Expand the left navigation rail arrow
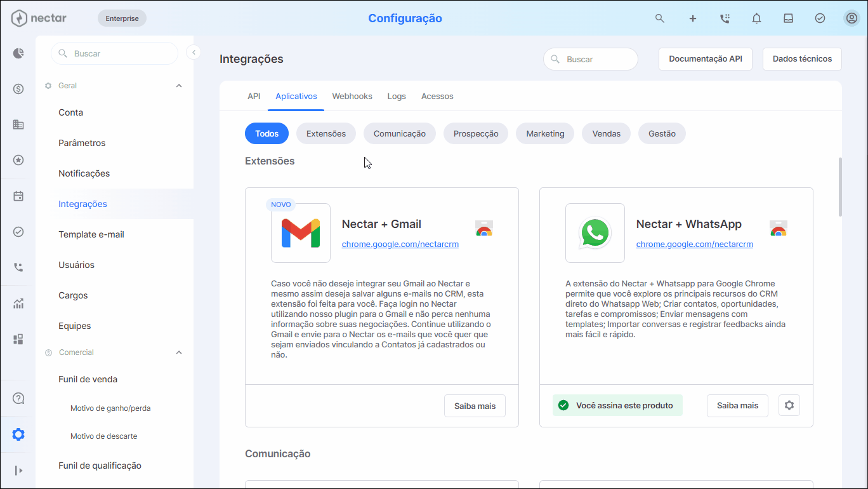This screenshot has height=489, width=868. 18,471
